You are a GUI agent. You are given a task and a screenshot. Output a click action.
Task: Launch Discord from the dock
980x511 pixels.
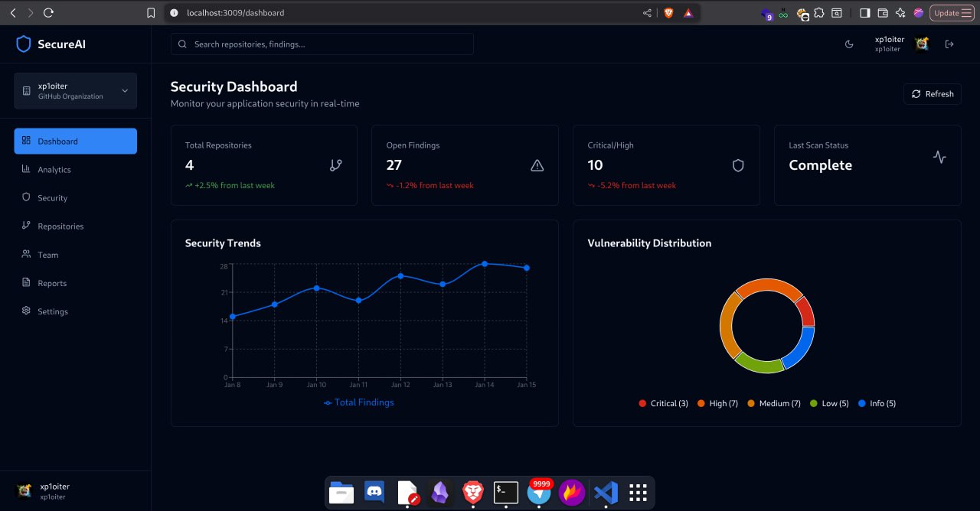click(x=374, y=493)
